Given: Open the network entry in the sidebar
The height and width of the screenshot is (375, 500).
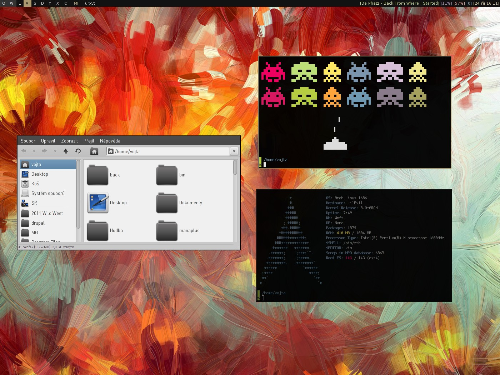Looking at the screenshot, I should coord(48,203).
